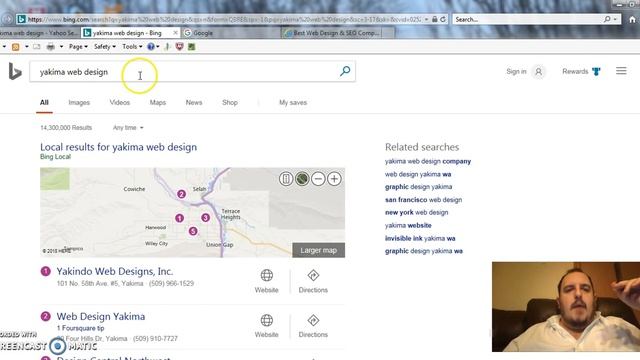Image resolution: width=640 pixels, height=360 pixels.
Task: Click related search invisible ink yakima wa
Action: coord(420,238)
